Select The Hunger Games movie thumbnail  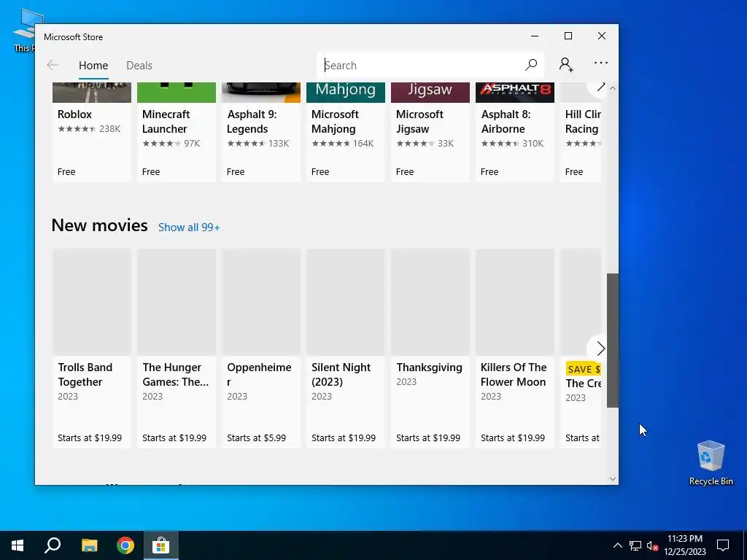tap(177, 302)
